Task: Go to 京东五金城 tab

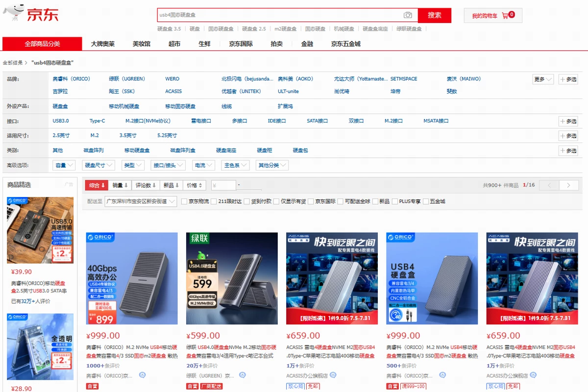Action: tap(346, 44)
